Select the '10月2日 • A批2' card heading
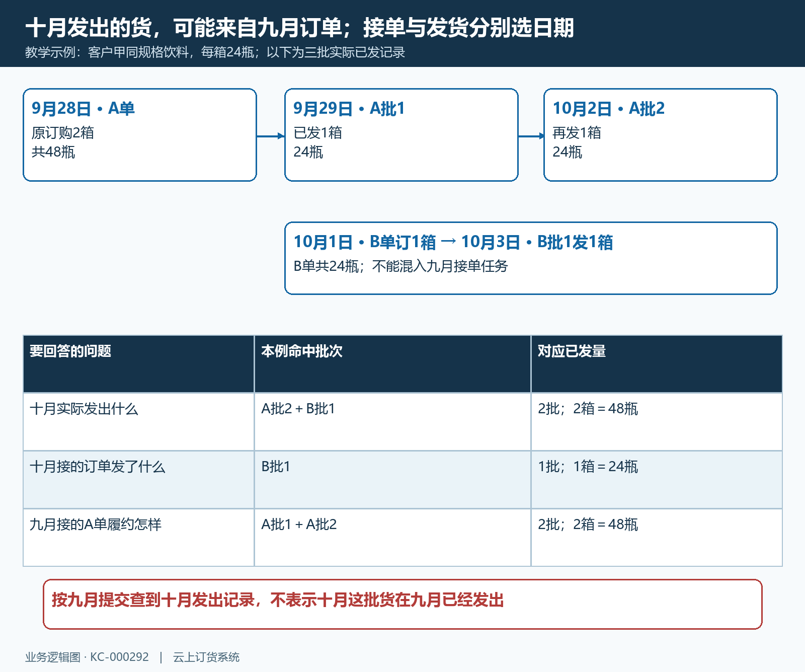The image size is (805, 672). [x=609, y=108]
